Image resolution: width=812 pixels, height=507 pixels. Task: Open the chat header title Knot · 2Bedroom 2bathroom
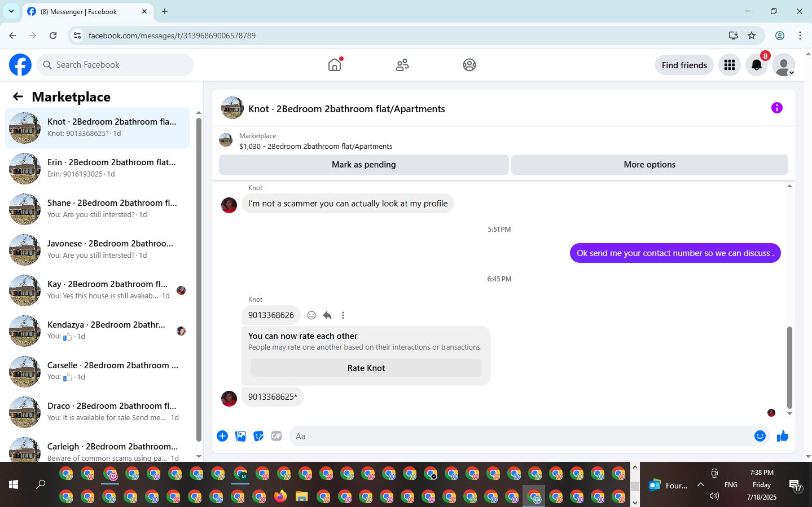(x=346, y=109)
